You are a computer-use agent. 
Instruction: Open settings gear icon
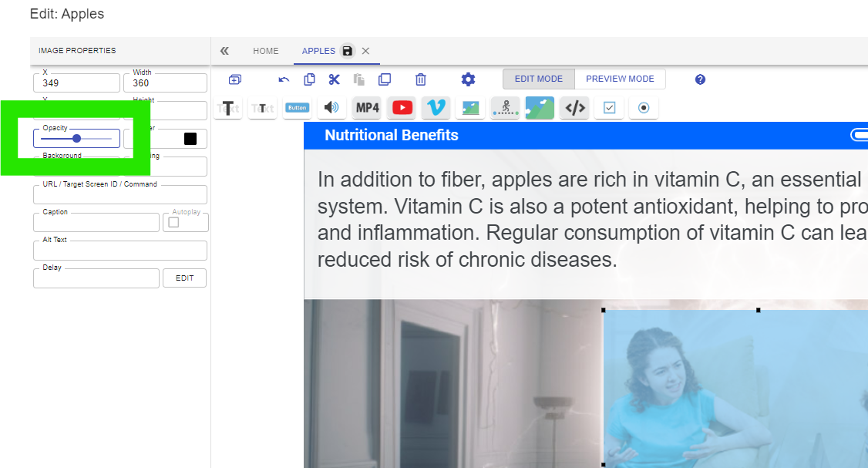click(469, 79)
